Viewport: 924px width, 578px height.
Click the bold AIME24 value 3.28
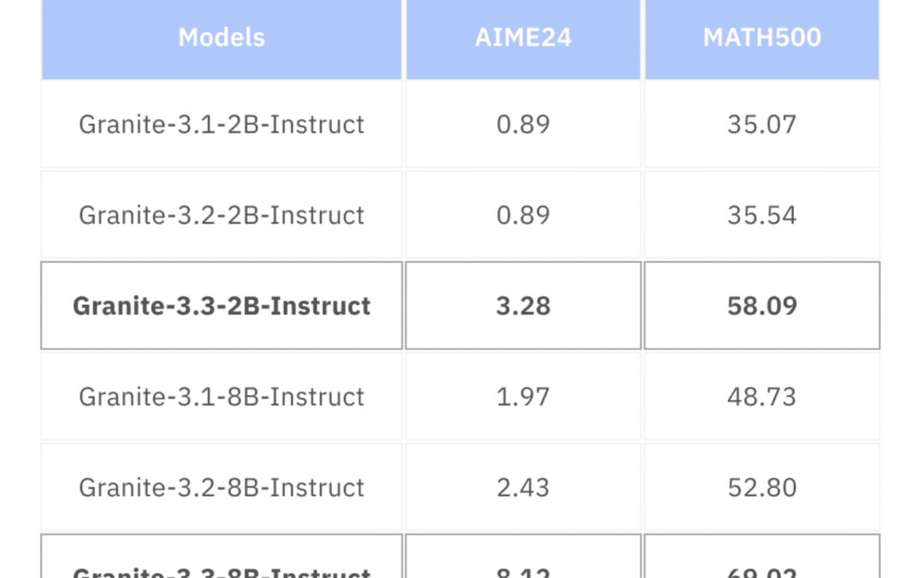click(524, 306)
